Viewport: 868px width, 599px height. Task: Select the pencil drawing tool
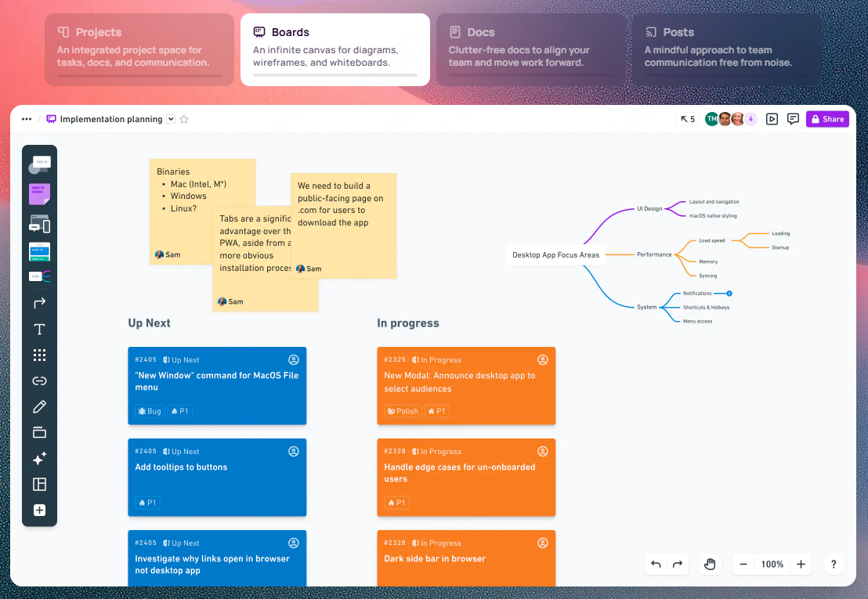click(x=39, y=406)
